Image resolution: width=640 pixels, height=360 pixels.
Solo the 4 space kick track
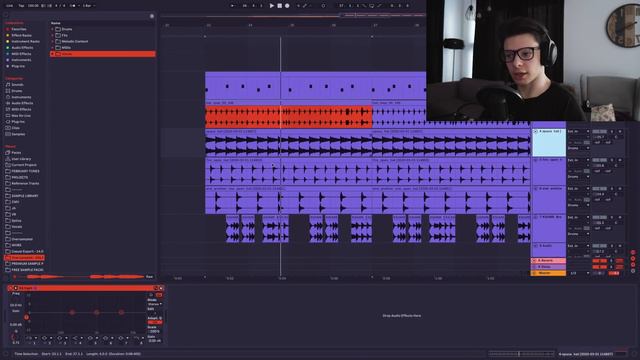click(x=611, y=131)
